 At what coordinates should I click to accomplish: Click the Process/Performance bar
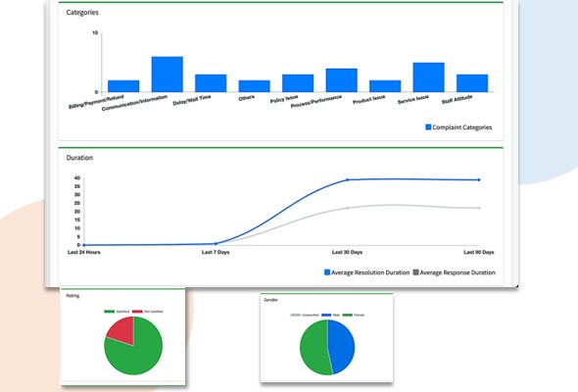pyautogui.click(x=341, y=80)
